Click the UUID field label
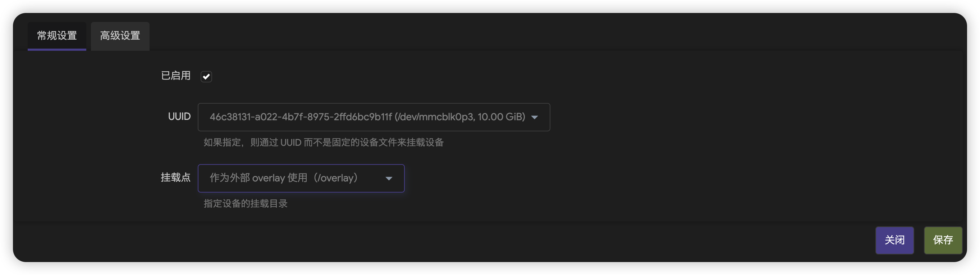 [x=179, y=117]
